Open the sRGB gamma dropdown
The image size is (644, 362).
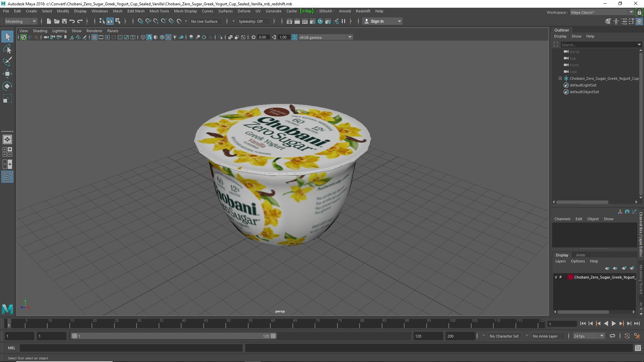325,37
